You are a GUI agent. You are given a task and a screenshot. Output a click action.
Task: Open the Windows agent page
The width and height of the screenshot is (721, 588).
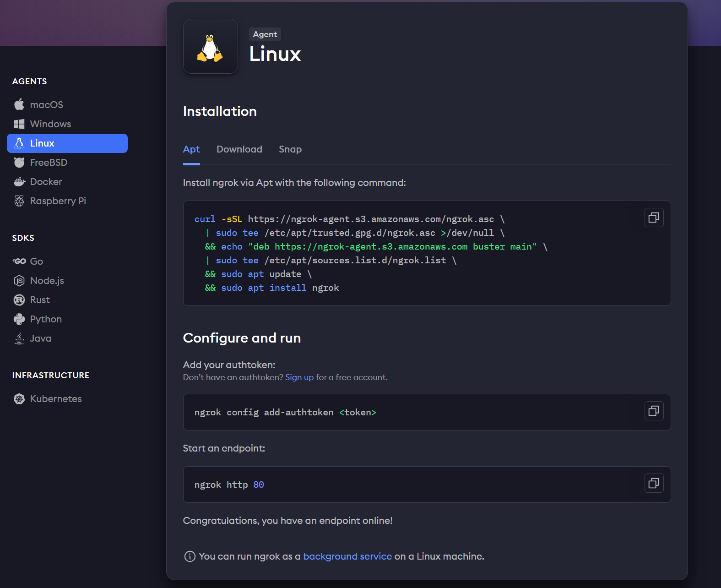(x=67, y=124)
